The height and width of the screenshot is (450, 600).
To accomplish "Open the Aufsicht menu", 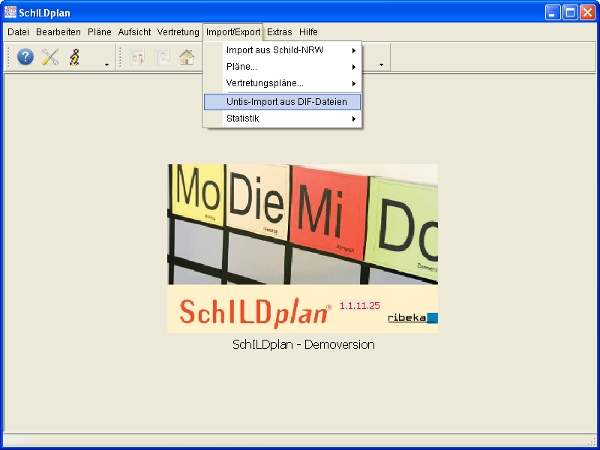I will [x=134, y=32].
